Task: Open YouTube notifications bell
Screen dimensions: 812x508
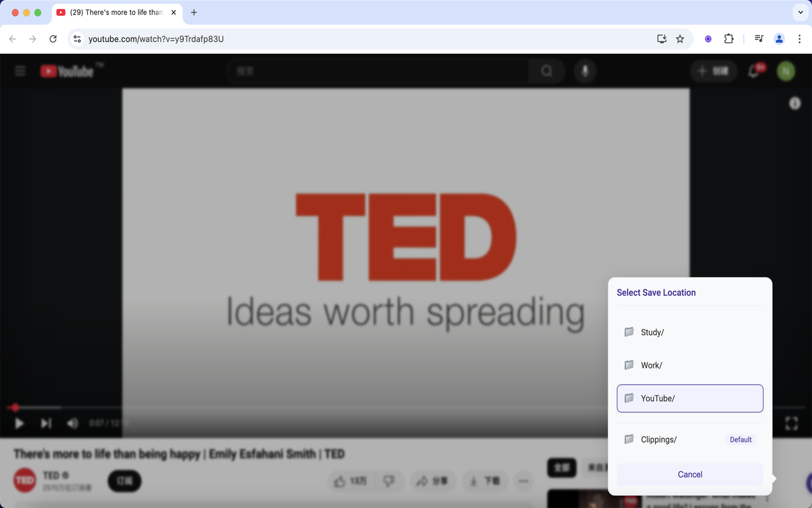Action: pos(754,71)
